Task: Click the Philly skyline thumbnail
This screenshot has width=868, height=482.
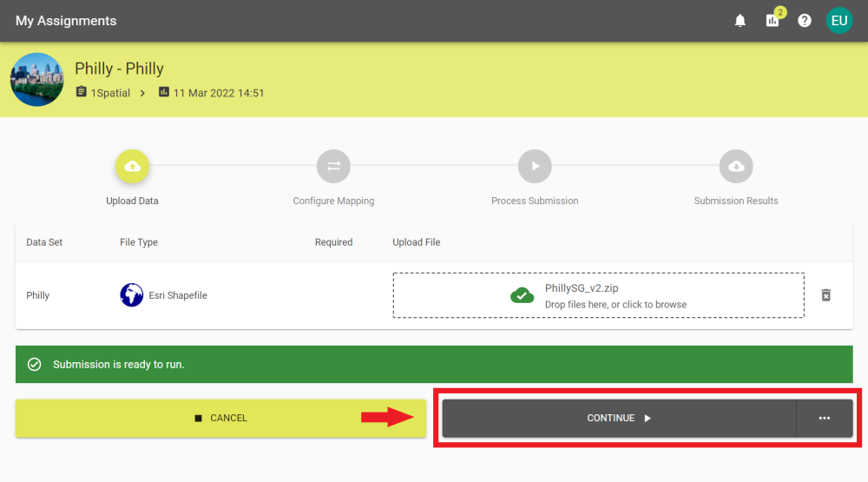Action: point(37,79)
